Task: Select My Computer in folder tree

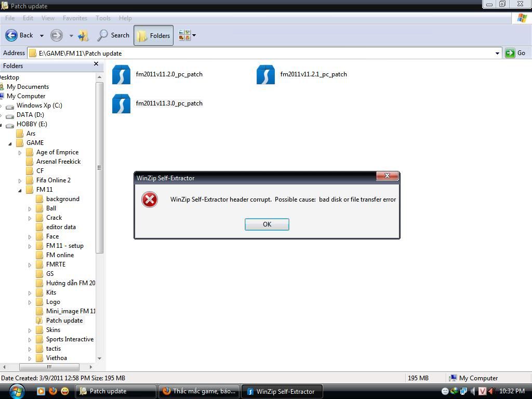Action: 26,96
